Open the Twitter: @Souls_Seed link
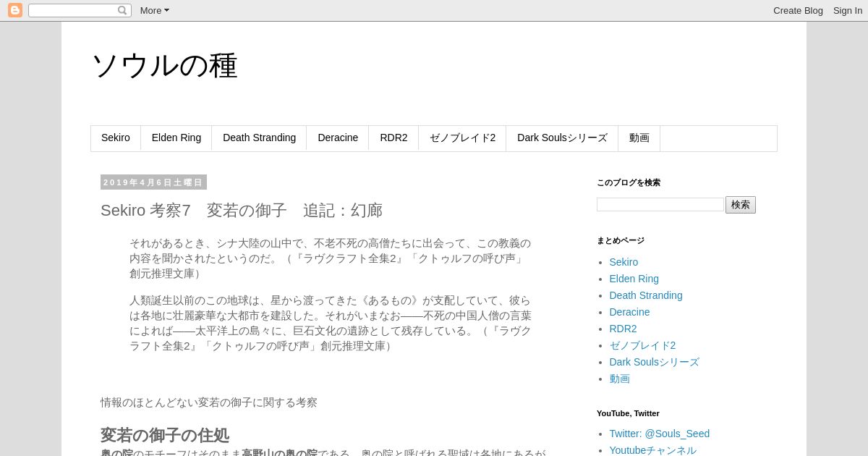The image size is (868, 456). coord(659,434)
